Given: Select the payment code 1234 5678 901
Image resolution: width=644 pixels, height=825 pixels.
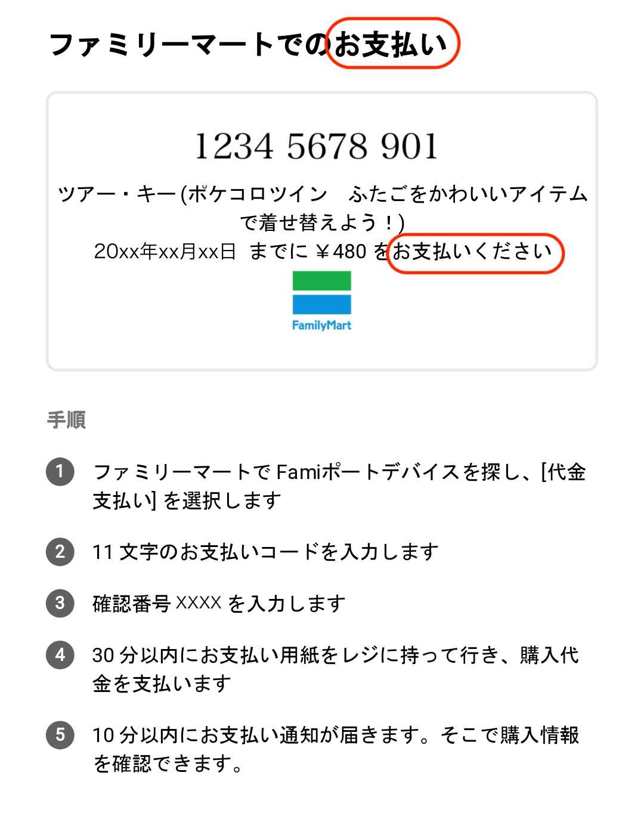Looking at the screenshot, I should tap(317, 147).
